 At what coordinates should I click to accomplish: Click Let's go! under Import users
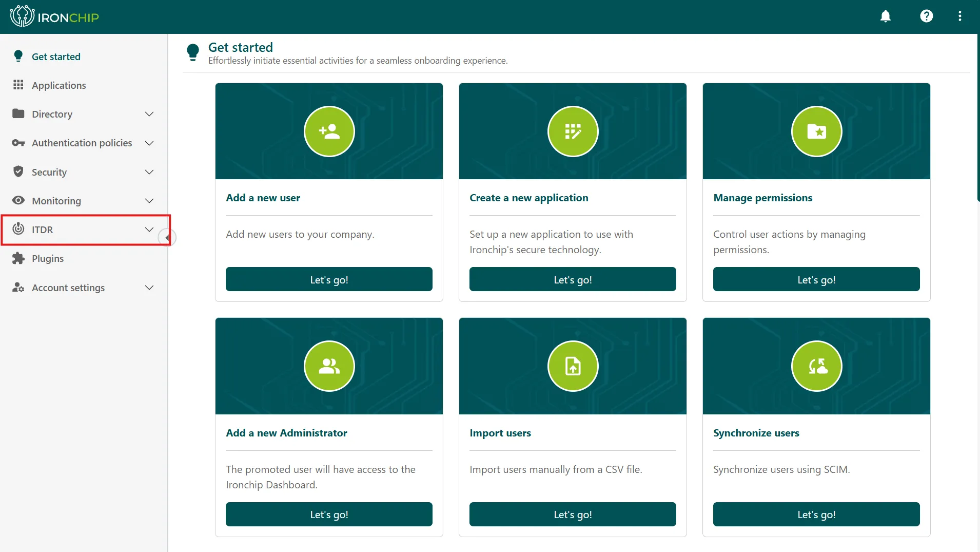coord(573,514)
